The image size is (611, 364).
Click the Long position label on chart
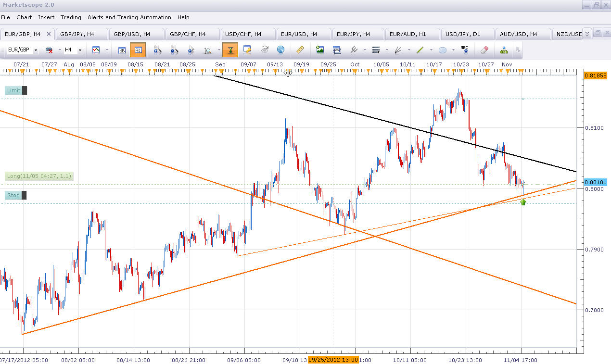tap(38, 176)
